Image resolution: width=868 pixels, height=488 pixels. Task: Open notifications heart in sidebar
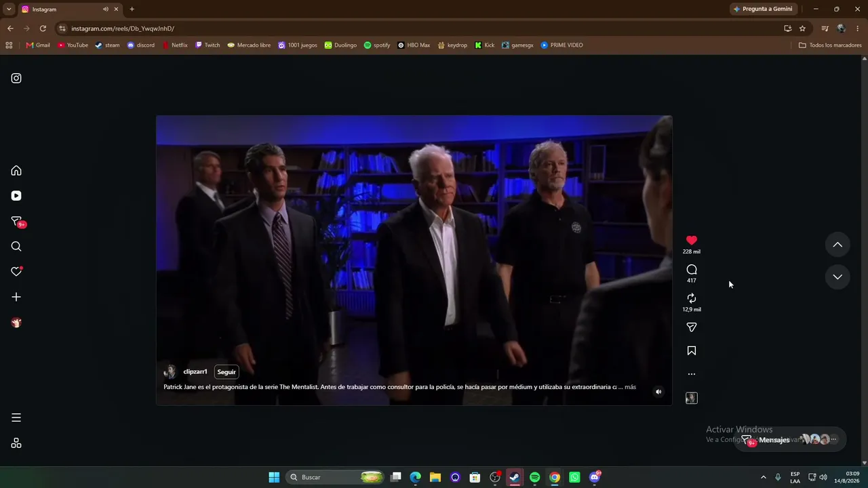click(x=16, y=272)
